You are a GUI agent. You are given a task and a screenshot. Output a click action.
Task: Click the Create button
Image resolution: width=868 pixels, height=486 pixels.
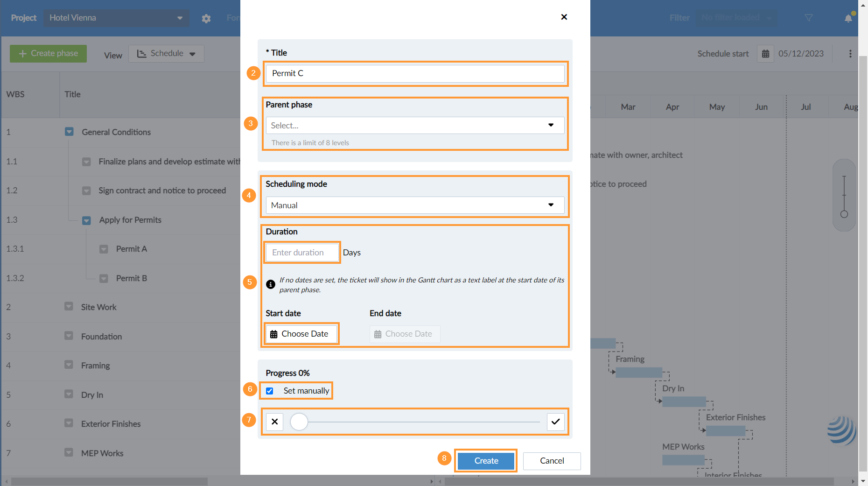(x=486, y=461)
